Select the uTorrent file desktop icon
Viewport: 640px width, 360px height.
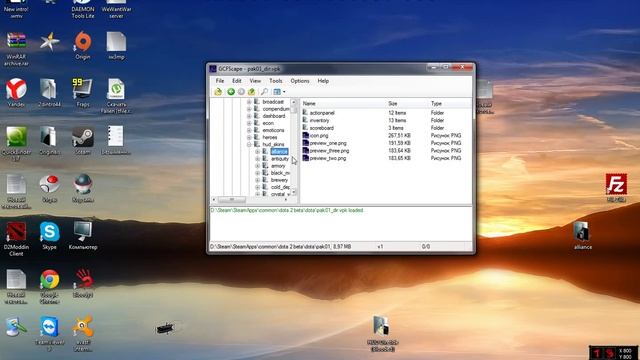pos(116,96)
